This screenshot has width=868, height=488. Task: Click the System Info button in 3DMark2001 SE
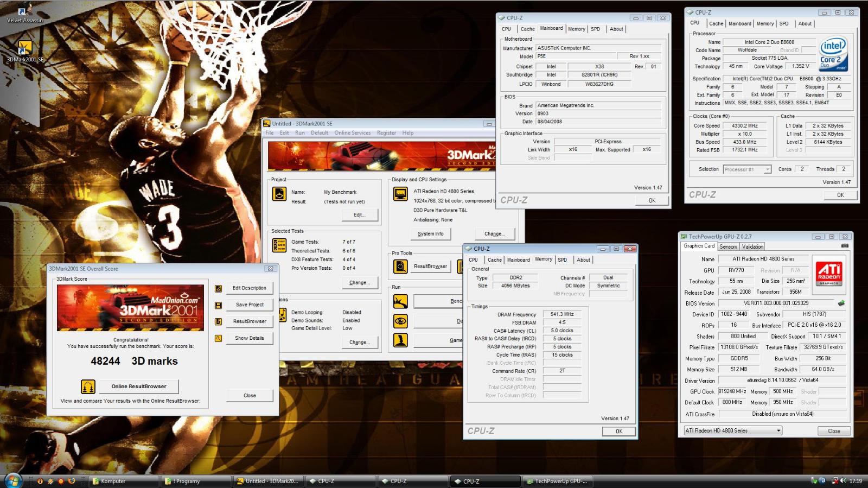tap(431, 234)
